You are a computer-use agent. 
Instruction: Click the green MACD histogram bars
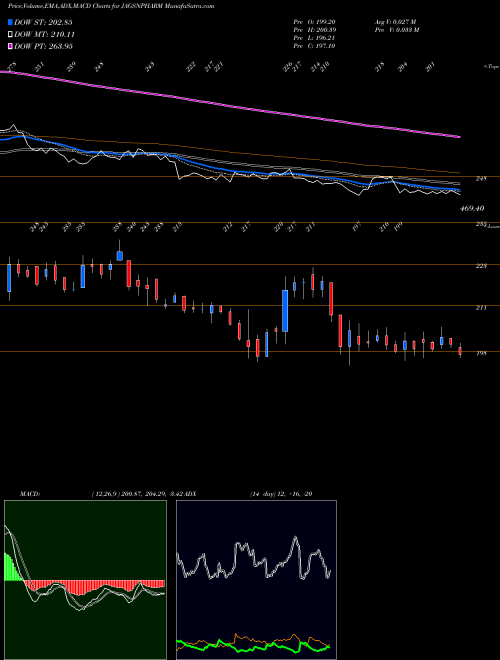[x=13, y=567]
